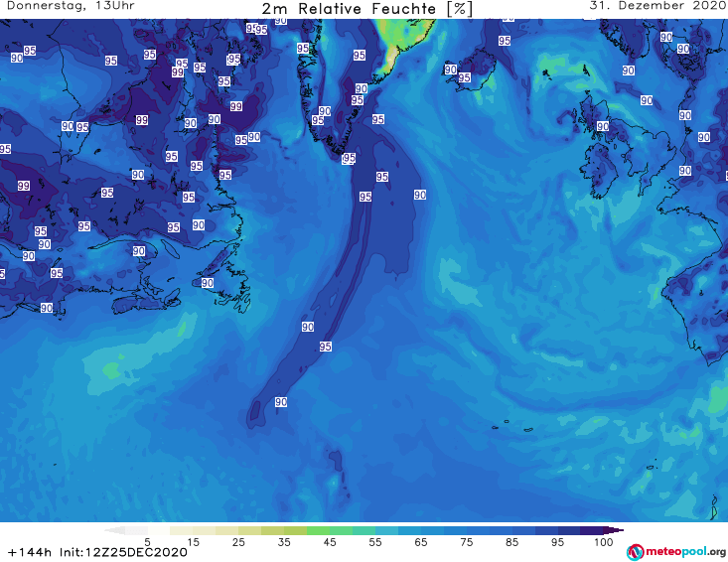Screen dimensions: 728x562
Task: Click the '5' tick on color scale
Action: coord(147,542)
